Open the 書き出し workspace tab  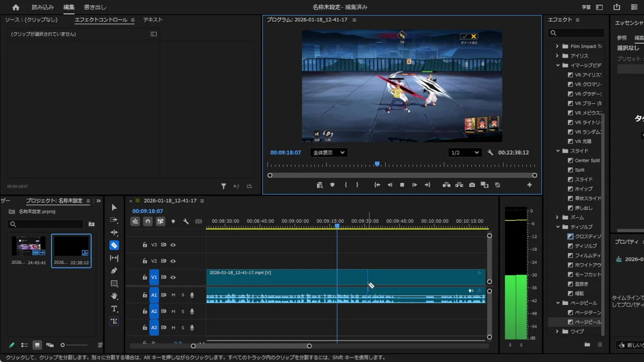(x=95, y=8)
